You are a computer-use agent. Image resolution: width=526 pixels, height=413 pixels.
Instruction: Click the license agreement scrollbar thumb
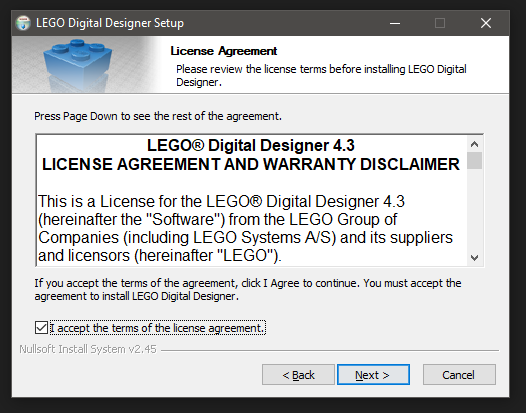coord(474,160)
